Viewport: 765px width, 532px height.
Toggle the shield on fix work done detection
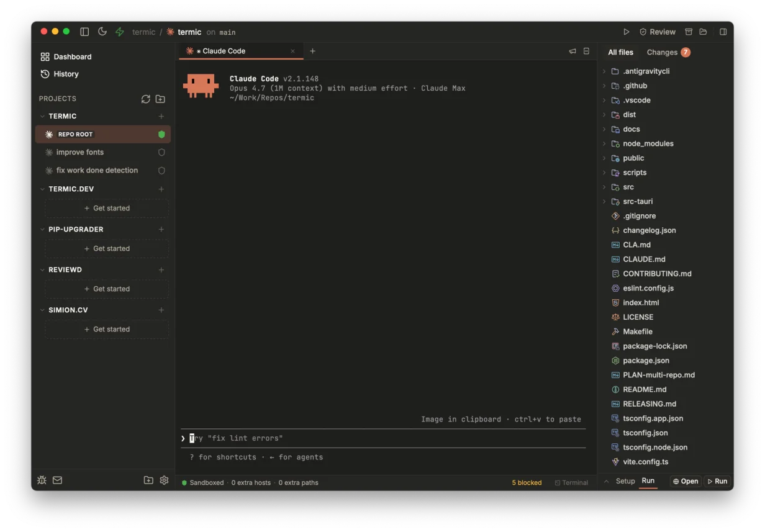click(161, 170)
